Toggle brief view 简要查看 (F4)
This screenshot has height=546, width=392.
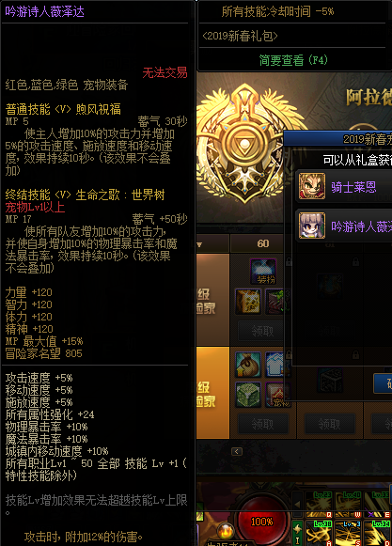(293, 60)
